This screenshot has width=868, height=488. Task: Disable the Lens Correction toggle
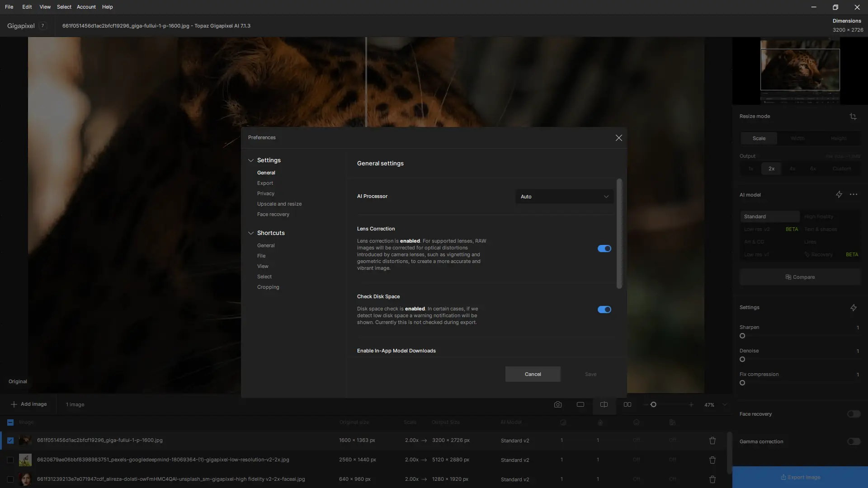click(604, 249)
